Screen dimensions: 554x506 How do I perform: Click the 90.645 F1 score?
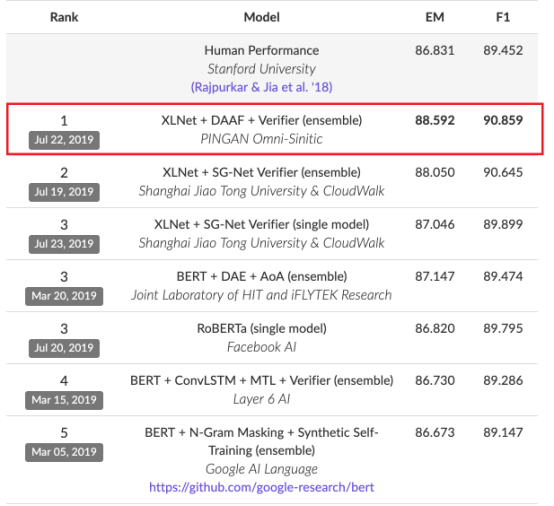(503, 172)
